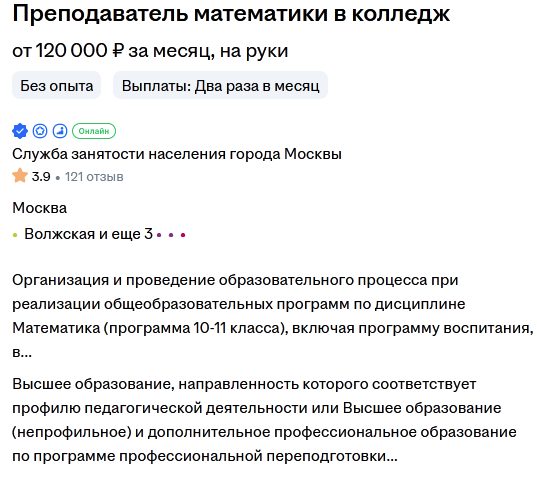
Task: Open Служба занятости населения города Москвы employer page
Action: click(177, 154)
